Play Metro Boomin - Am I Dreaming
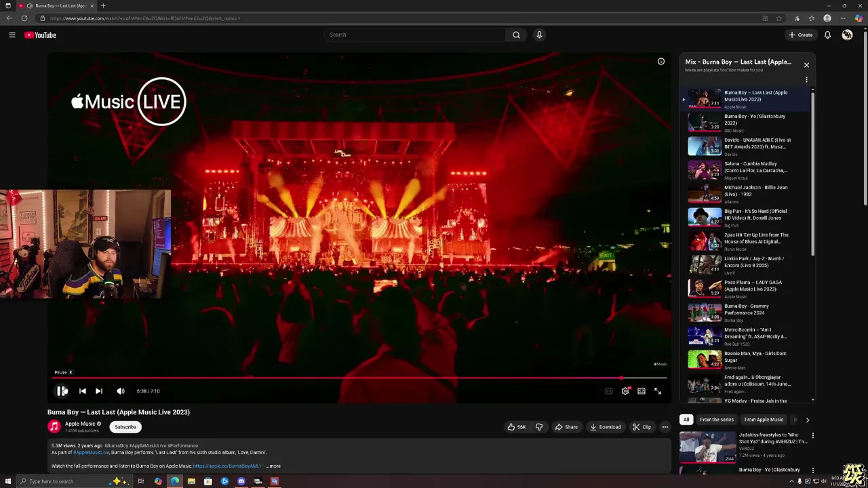The image size is (868, 488). click(746, 336)
